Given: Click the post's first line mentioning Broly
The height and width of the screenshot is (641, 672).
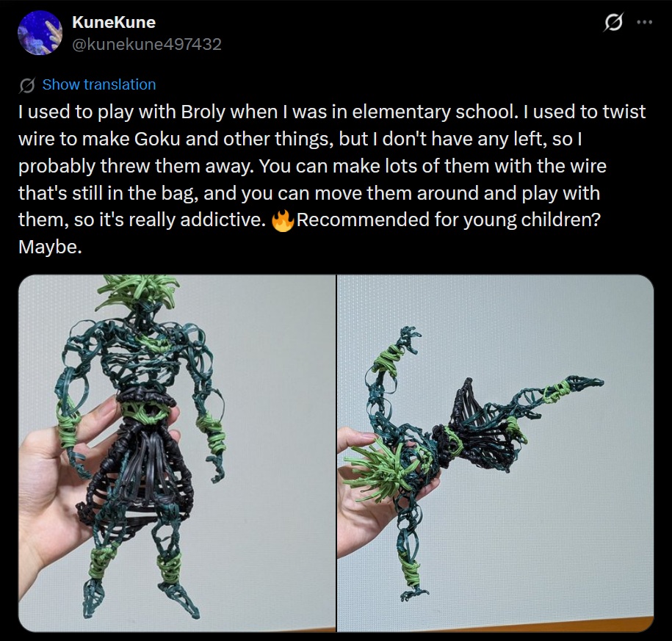Looking at the screenshot, I should coord(332,112).
